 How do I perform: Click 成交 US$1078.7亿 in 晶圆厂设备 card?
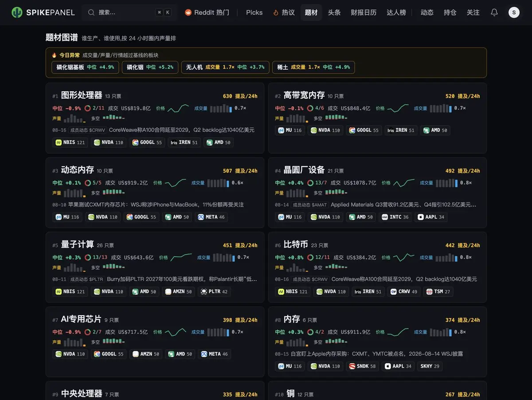353,183
